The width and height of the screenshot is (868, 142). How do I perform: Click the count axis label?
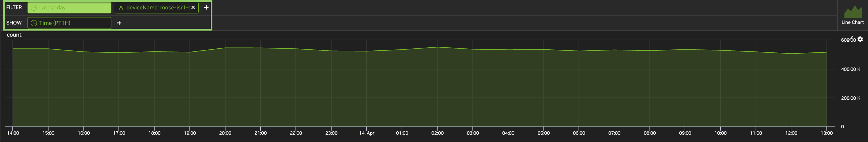tap(14, 35)
